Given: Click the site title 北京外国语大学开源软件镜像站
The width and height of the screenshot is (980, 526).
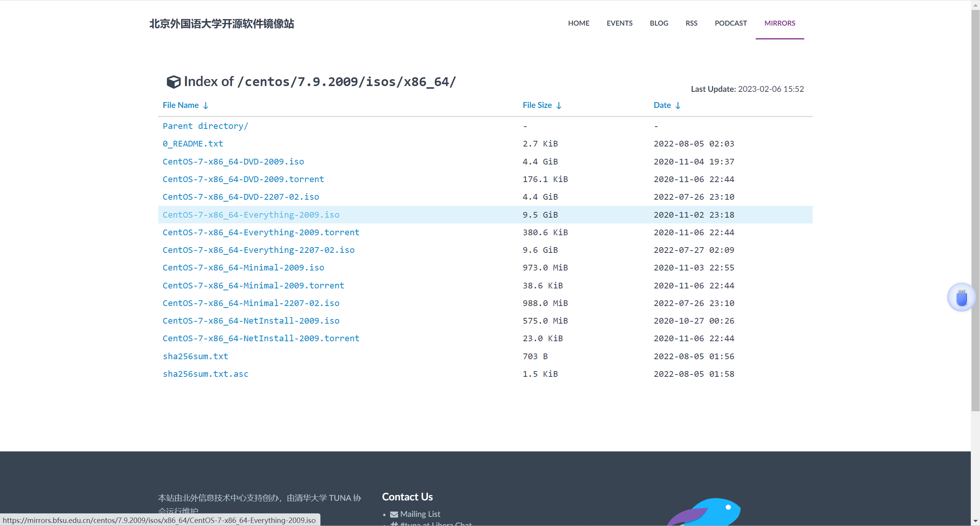Looking at the screenshot, I should (222, 24).
